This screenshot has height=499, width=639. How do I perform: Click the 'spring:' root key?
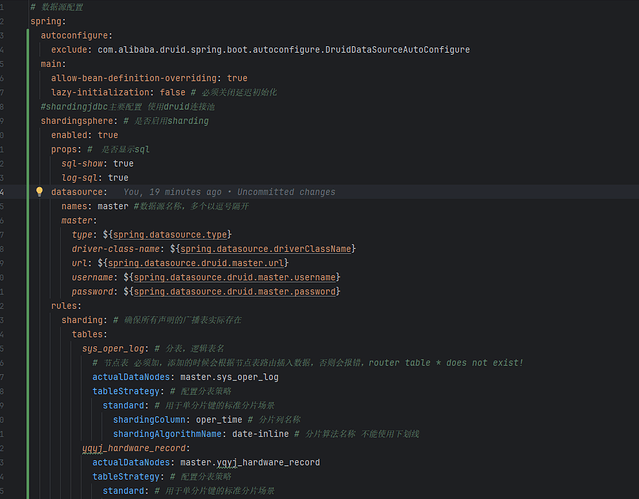[x=48, y=21]
